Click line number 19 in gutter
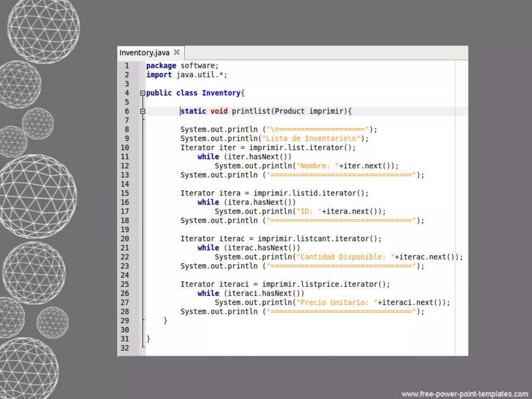532x399 pixels. pos(125,229)
